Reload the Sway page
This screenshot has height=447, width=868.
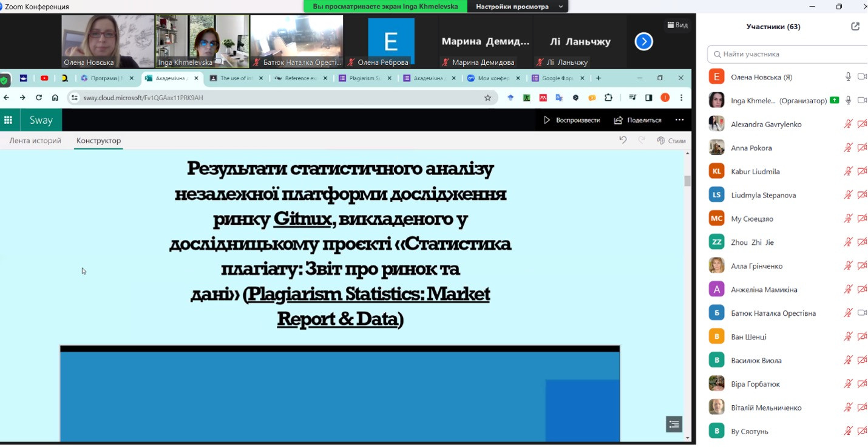point(39,98)
